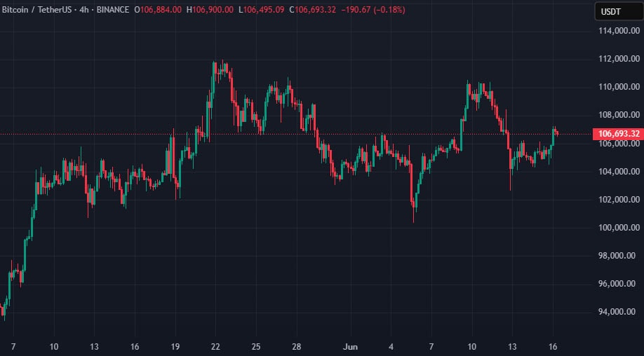Click the change value −190.67 (−0.18%)
The height and width of the screenshot is (356, 644).
373,10
